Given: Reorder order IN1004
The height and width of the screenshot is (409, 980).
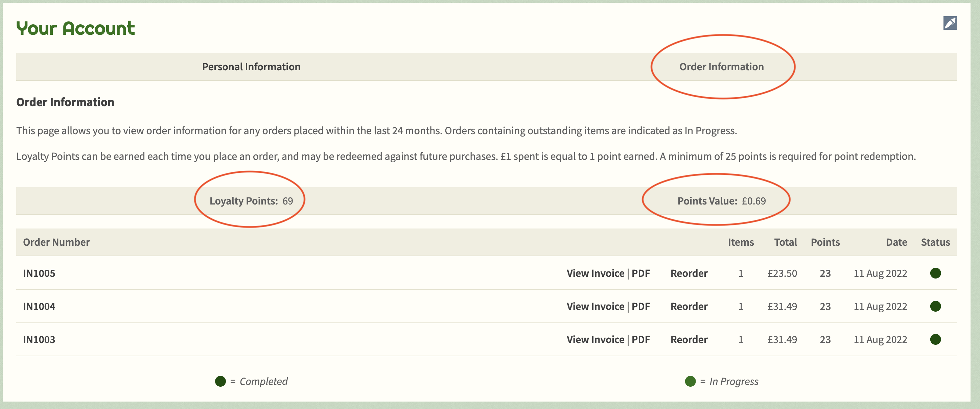Looking at the screenshot, I should coord(689,306).
